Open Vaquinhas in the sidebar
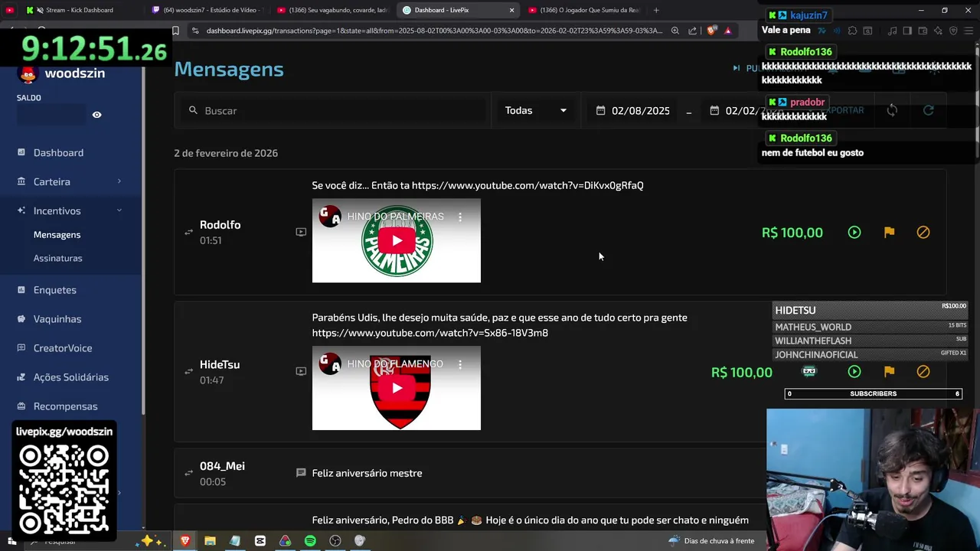The width and height of the screenshot is (980, 551). tap(57, 319)
